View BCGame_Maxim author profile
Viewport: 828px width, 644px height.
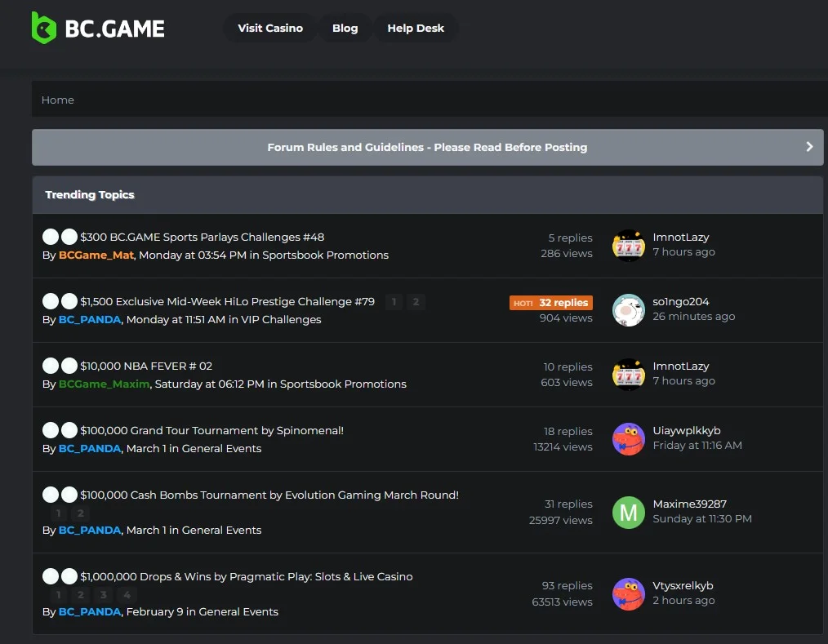tap(104, 384)
